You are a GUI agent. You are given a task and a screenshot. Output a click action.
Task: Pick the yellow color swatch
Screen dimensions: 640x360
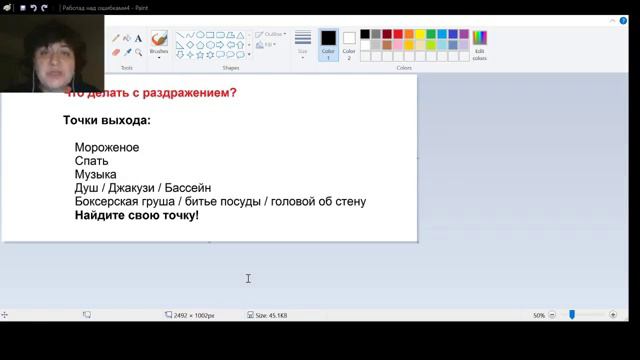pos(420,34)
